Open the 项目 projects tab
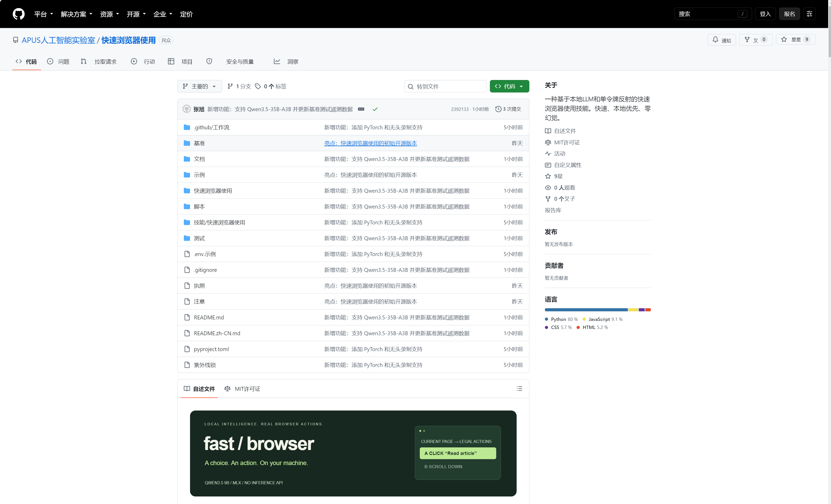The height and width of the screenshot is (504, 831). [180, 61]
